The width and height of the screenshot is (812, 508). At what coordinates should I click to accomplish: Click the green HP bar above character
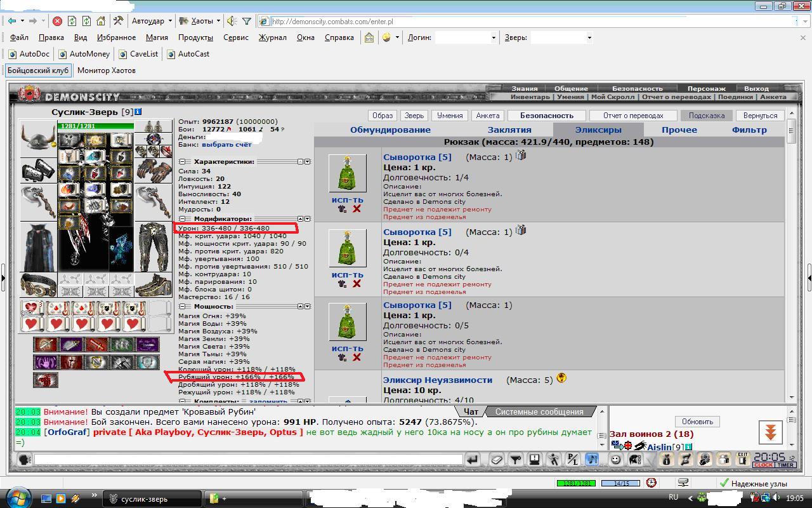coord(96,126)
